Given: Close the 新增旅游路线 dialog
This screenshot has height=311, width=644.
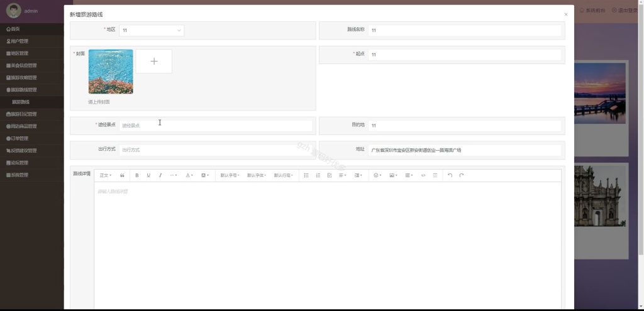Looking at the screenshot, I should click(565, 14).
